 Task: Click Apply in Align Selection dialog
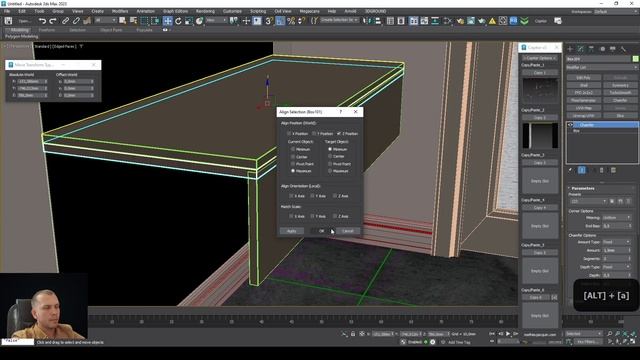(x=291, y=231)
